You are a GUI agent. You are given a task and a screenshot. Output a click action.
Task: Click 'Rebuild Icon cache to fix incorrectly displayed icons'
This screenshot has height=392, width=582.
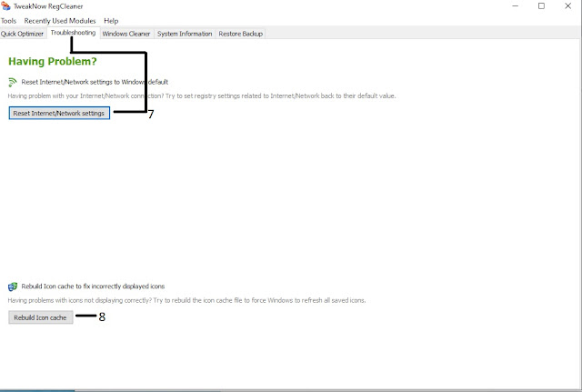tap(93, 286)
